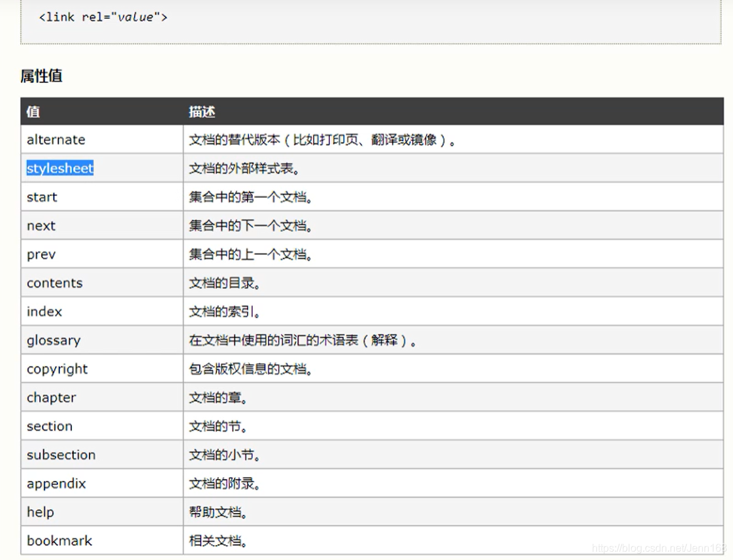This screenshot has height=560, width=733.
Task: Click the 值 column header
Action: [x=33, y=112]
